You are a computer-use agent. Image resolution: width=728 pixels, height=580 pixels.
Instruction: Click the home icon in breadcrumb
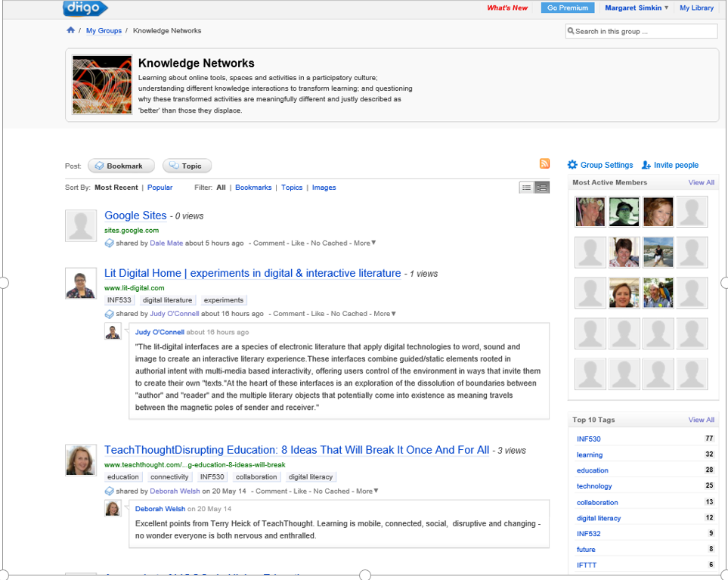coord(70,31)
